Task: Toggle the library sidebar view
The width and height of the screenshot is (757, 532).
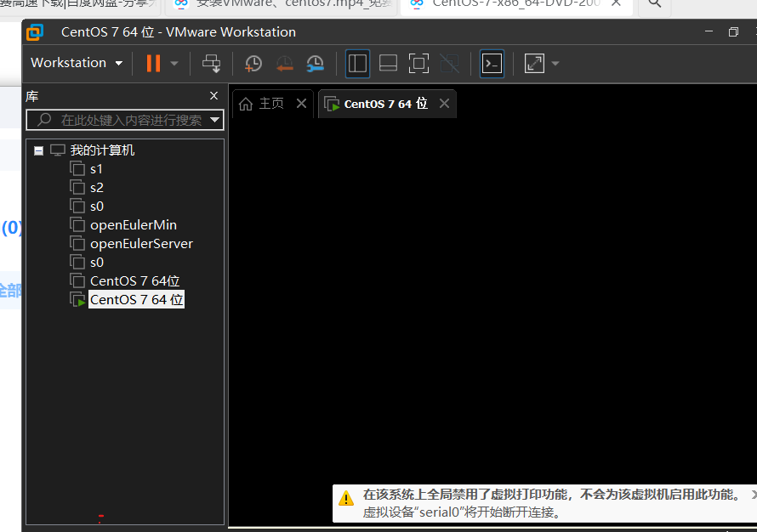Action: pyautogui.click(x=358, y=63)
